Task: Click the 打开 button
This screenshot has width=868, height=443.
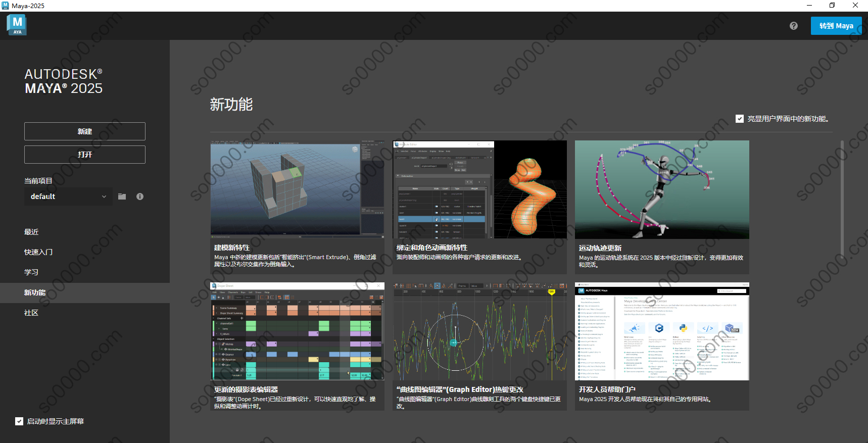Action: tap(85, 155)
